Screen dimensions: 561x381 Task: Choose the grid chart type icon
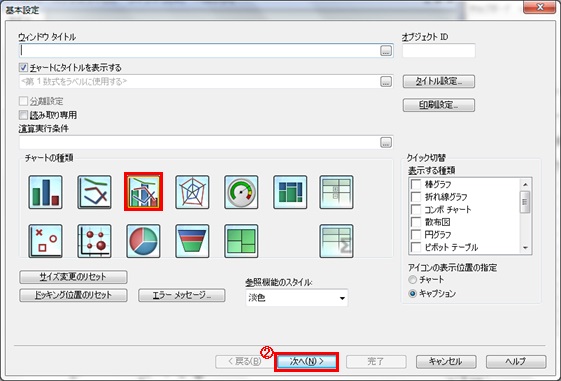click(94, 241)
